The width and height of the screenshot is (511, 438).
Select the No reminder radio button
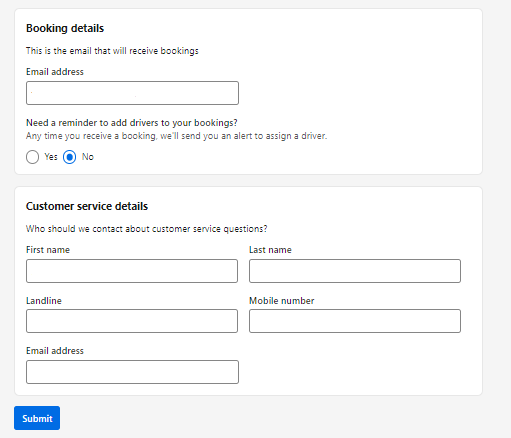click(69, 157)
